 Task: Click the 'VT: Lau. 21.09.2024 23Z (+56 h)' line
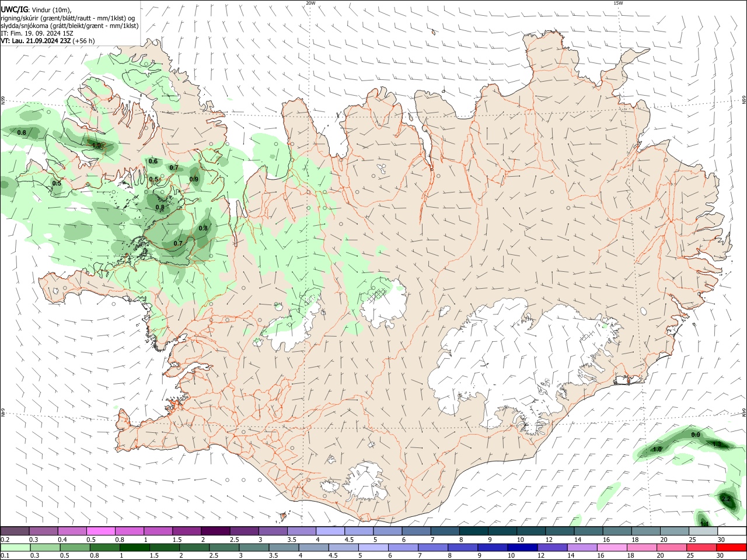[x=47, y=41]
